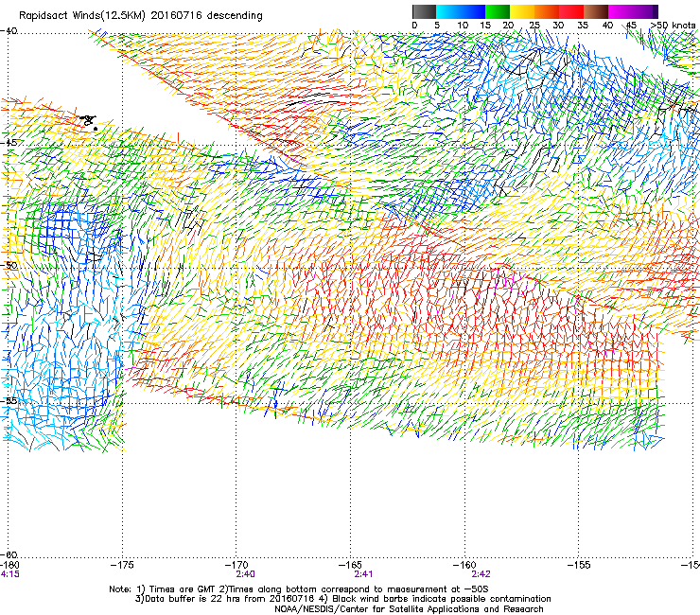Screen dimensions: 700x615
Task: Click the magenta 40-45 knots legend segment
Action: click(621, 11)
